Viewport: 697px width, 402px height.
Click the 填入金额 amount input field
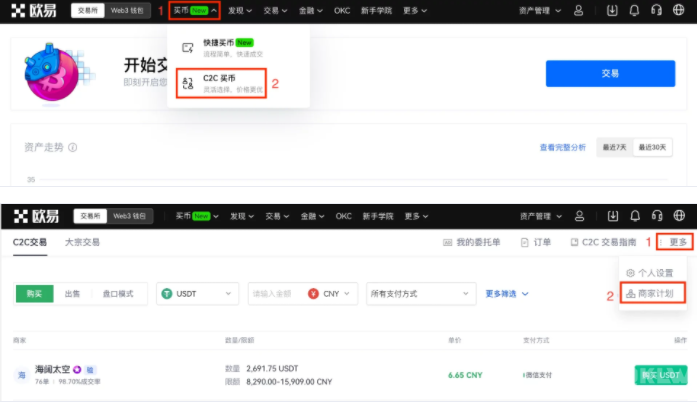[275, 294]
